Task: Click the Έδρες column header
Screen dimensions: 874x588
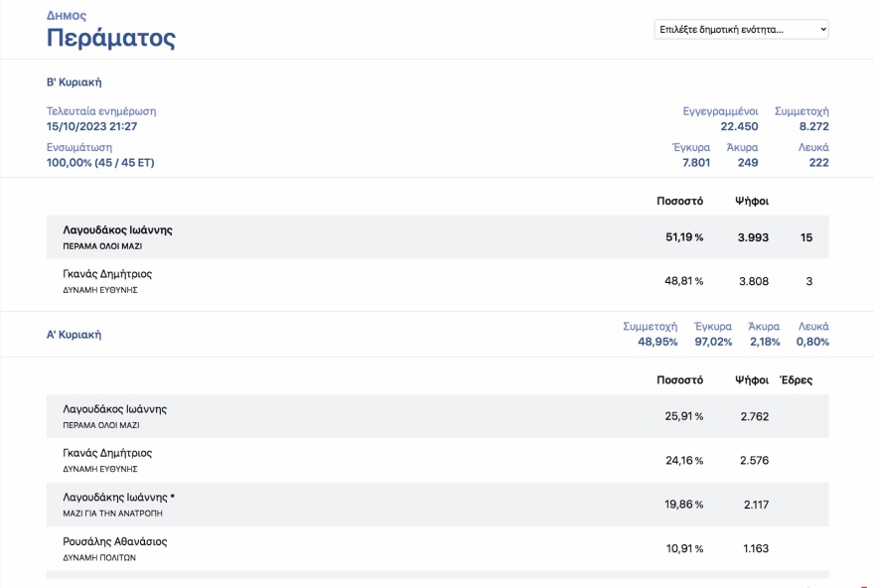Action: click(796, 380)
